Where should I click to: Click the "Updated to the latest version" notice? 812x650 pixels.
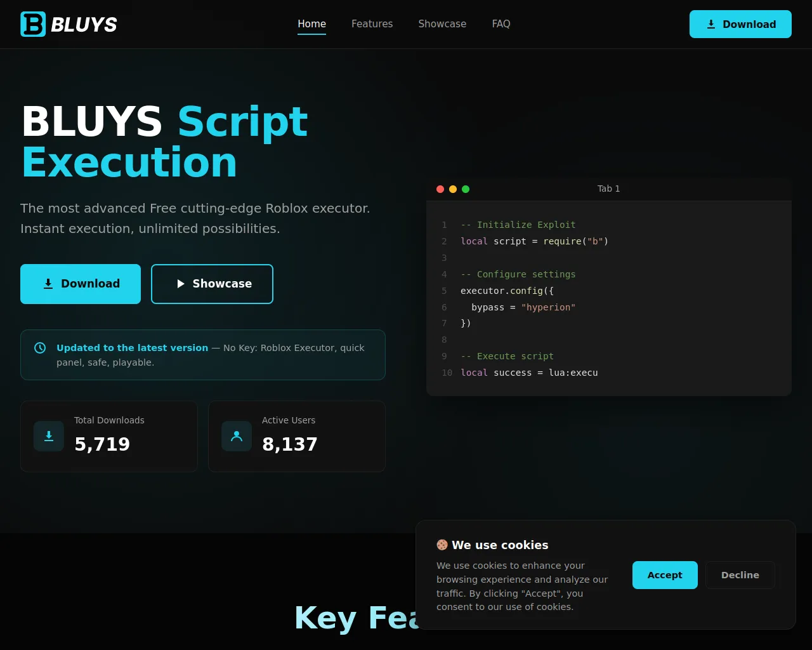203,355
